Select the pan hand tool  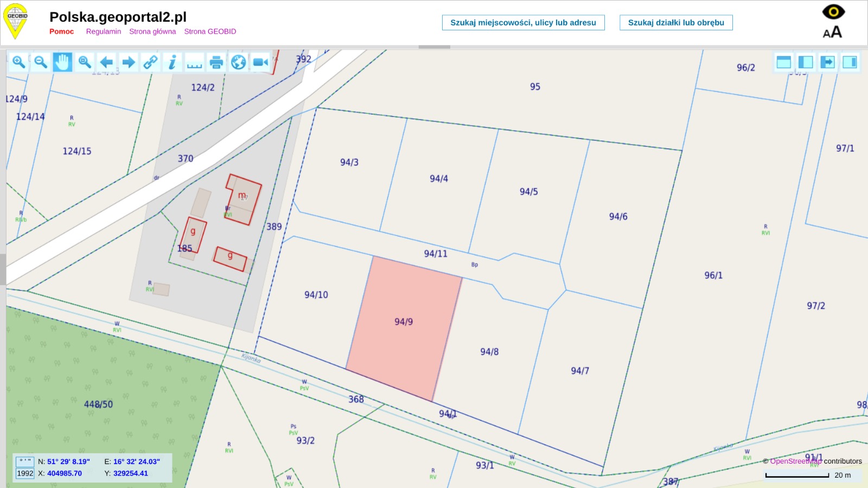pos(62,62)
